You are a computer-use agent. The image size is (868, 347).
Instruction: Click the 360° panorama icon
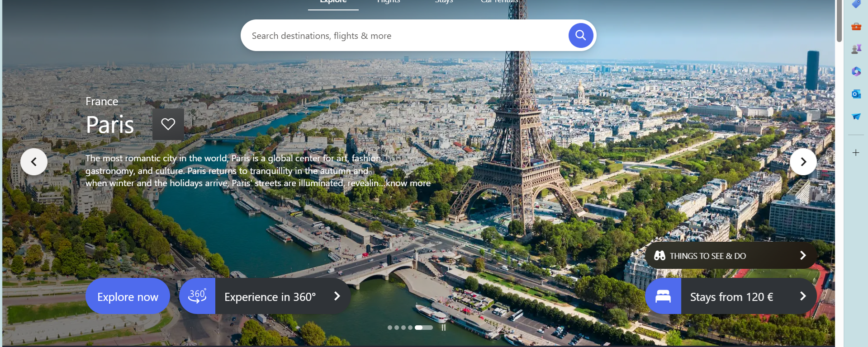197,296
